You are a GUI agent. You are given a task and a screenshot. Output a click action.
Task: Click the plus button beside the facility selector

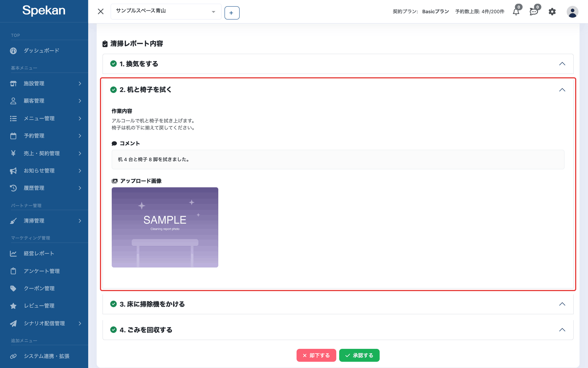[232, 13]
